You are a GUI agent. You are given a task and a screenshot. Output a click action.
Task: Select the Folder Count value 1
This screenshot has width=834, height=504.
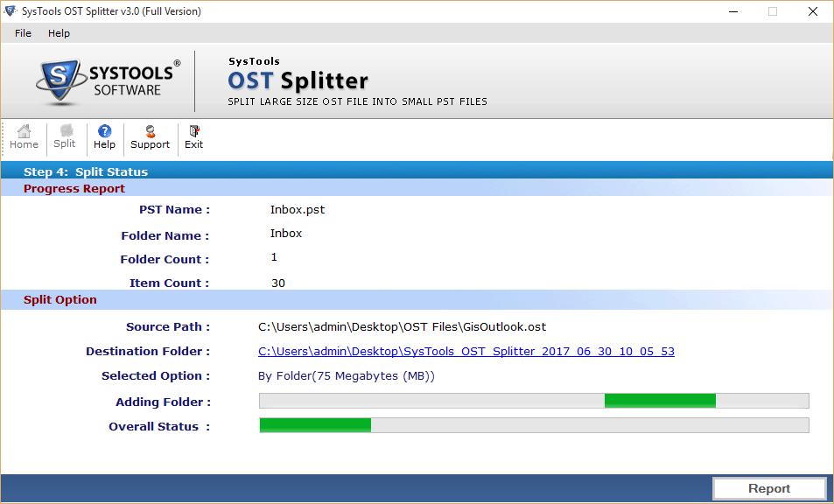(274, 257)
